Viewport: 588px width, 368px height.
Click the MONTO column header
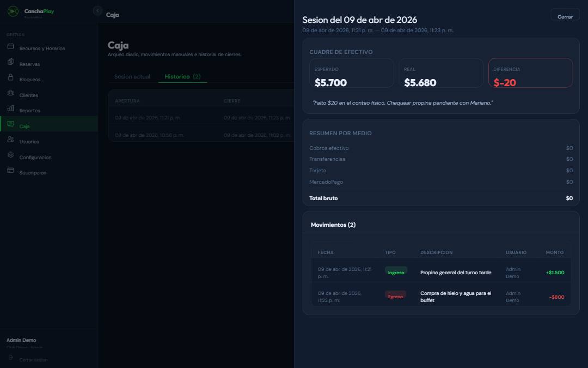click(x=555, y=252)
